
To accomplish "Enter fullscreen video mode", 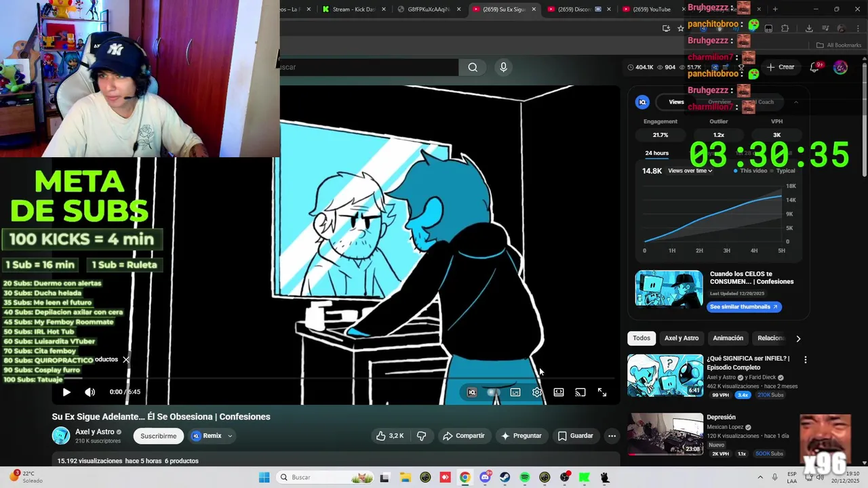I will [x=602, y=392].
